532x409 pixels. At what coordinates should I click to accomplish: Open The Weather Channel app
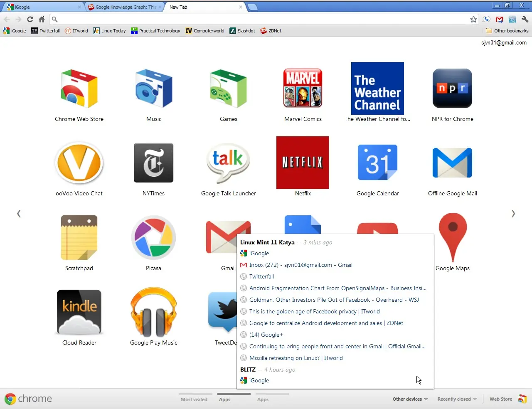[x=377, y=88]
